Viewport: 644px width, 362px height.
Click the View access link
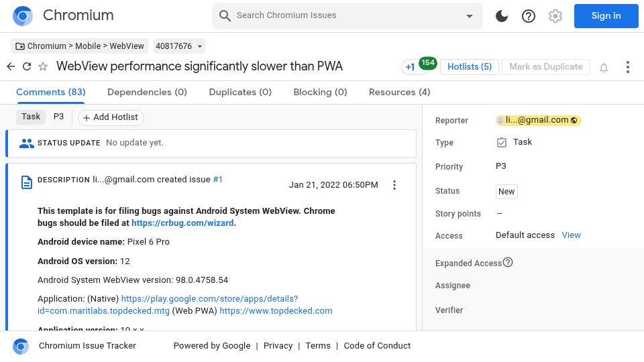(x=571, y=235)
